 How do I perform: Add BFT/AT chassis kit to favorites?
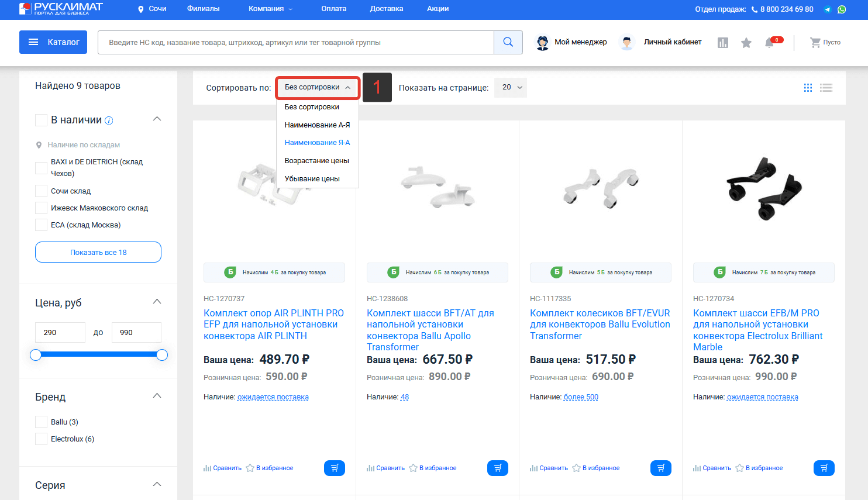pos(433,468)
